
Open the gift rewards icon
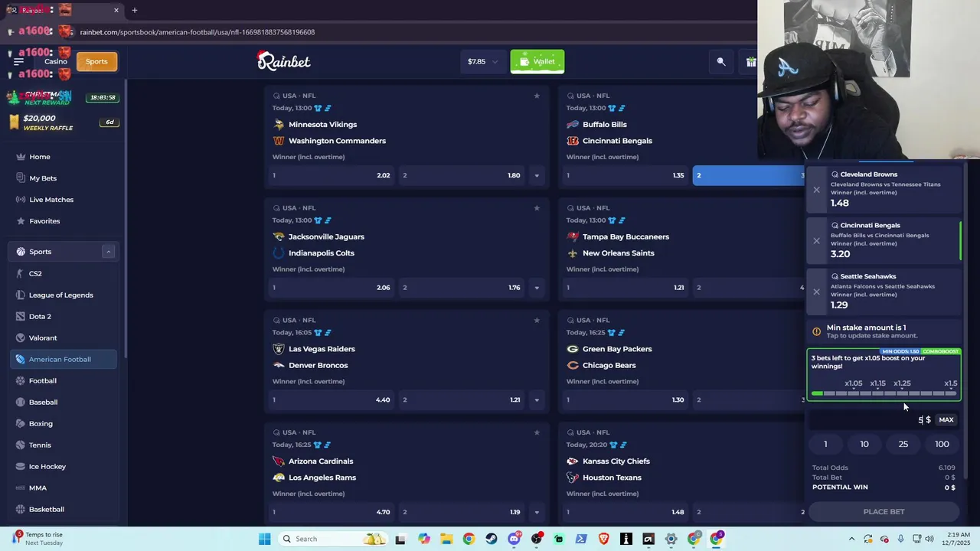click(751, 62)
